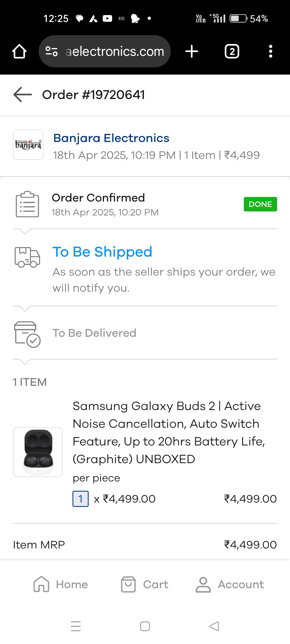The width and height of the screenshot is (290, 644).
Task: Tap the Banjara store logo thumbnail
Action: [28, 145]
